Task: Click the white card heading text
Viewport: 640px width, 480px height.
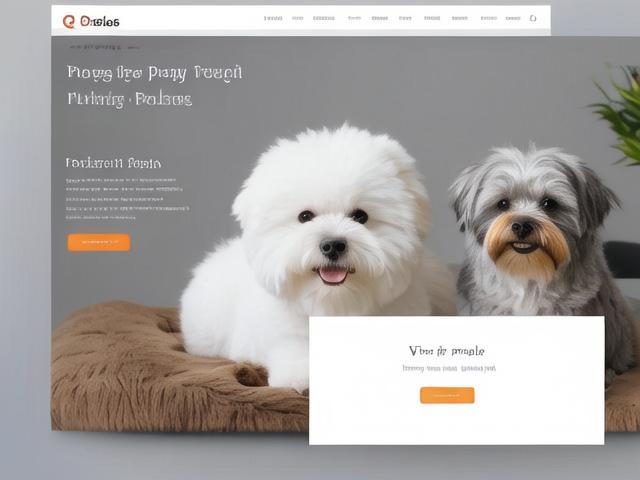Action: [x=447, y=351]
